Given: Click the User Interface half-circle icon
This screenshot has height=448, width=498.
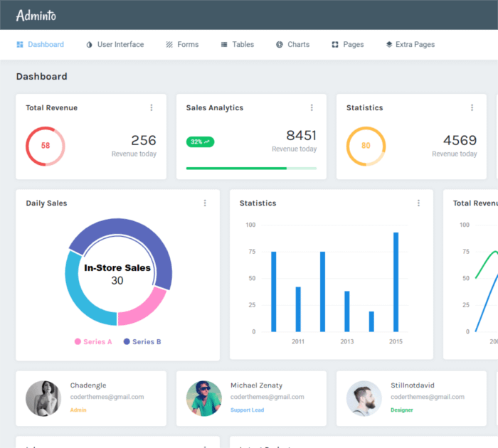Looking at the screenshot, I should 90,45.
